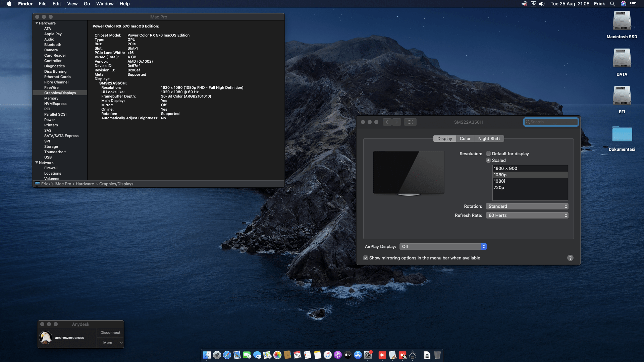Open Reminders from the Dock

[308, 355]
